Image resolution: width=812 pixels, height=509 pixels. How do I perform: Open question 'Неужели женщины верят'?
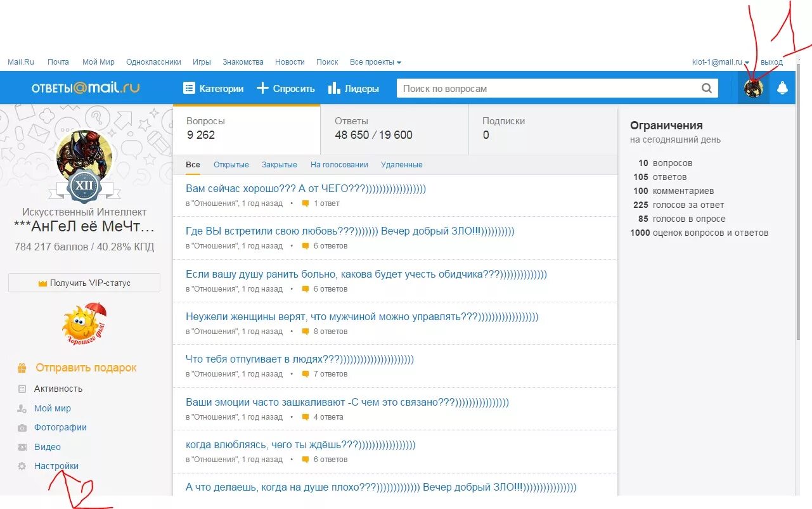click(362, 317)
